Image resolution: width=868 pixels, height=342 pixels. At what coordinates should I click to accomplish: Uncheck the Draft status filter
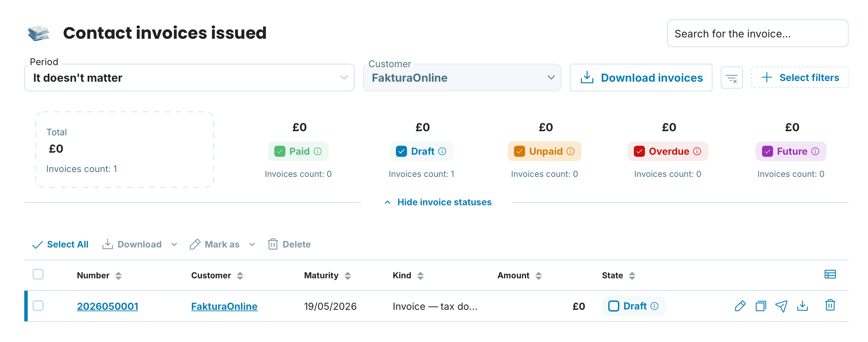pos(401,151)
